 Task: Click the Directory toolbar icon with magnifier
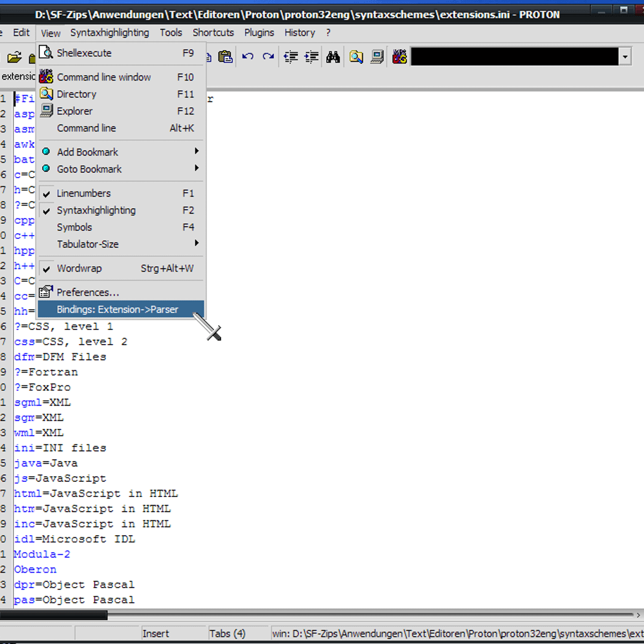(356, 56)
